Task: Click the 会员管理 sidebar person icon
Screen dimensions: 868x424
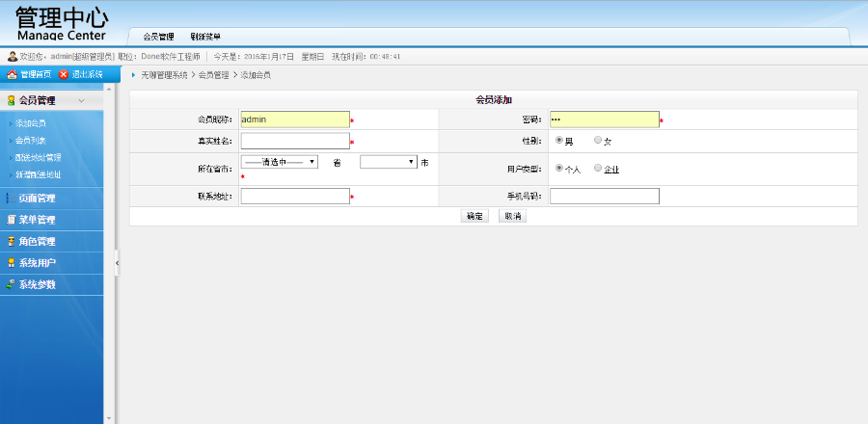Action: coord(11,100)
